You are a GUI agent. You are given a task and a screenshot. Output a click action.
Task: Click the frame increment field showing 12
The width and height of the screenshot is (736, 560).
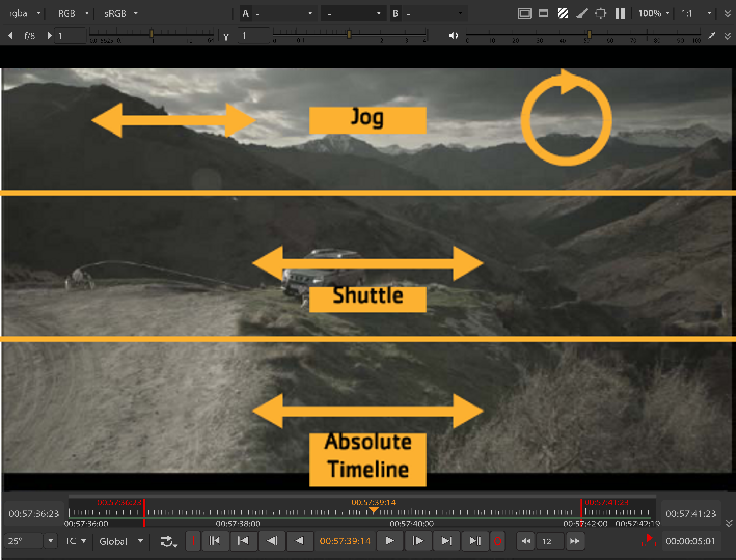[x=550, y=541]
